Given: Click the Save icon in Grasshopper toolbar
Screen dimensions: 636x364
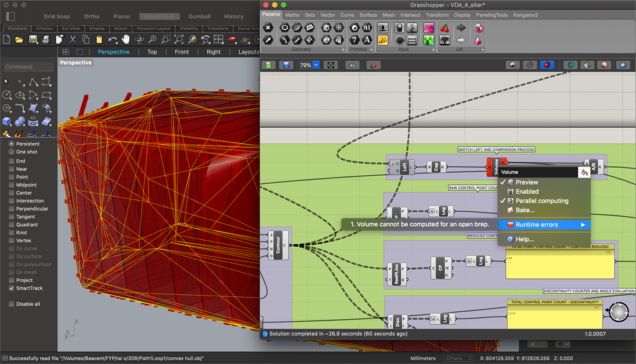Looking at the screenshot, I should click(286, 65).
